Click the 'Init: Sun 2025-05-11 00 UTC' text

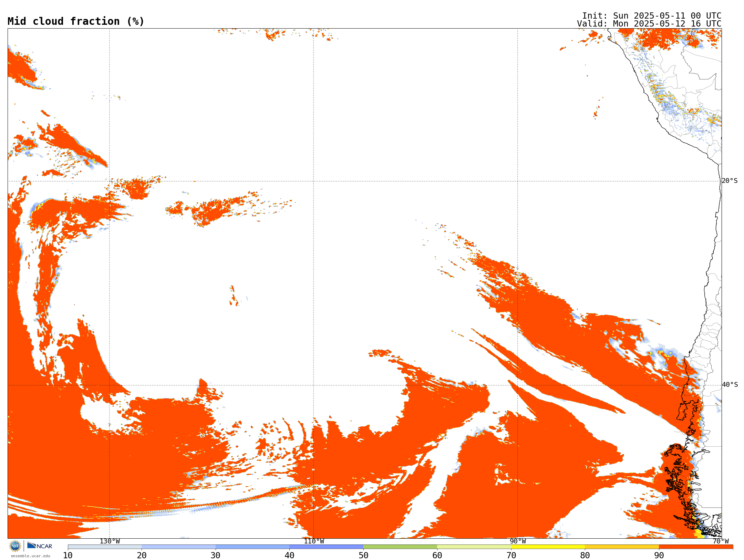coord(652,16)
